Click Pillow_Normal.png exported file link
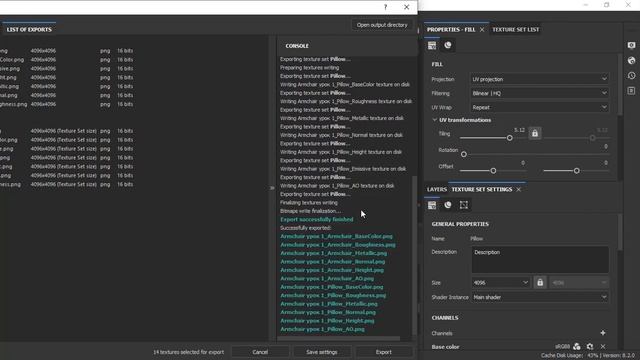This screenshot has height=360, width=640. point(328,312)
